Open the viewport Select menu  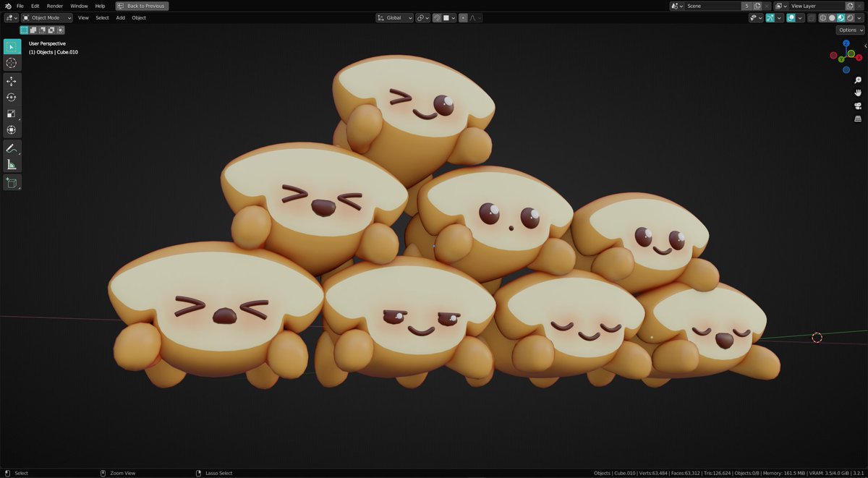tap(102, 17)
